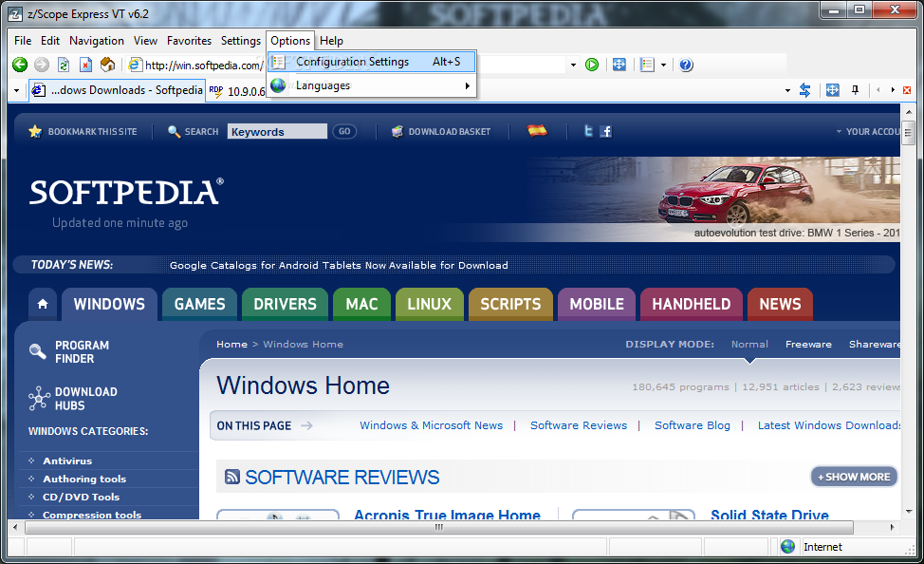Open the MOBILE section tab
Viewport: 924px width, 564px height.
click(x=597, y=304)
